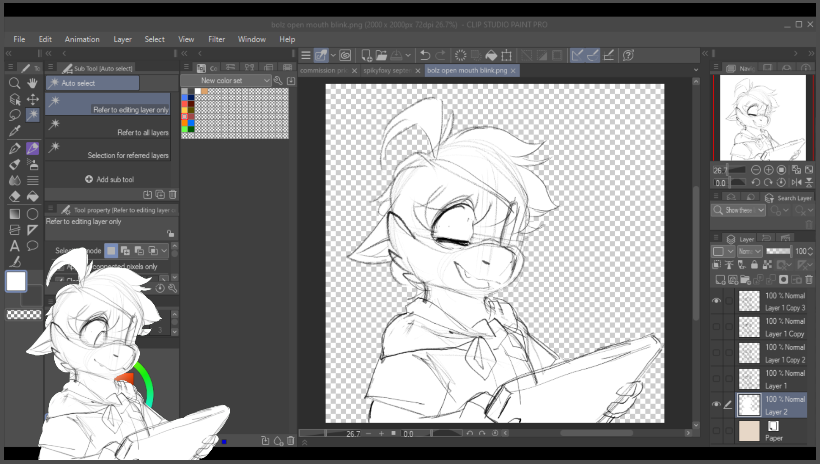
Task: Select the Move layer tool
Action: [32, 99]
